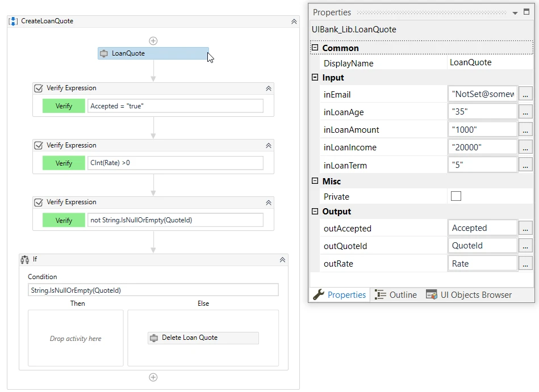Collapse the Output properties section
Viewport: 539px width, 392px height.
(x=315, y=211)
